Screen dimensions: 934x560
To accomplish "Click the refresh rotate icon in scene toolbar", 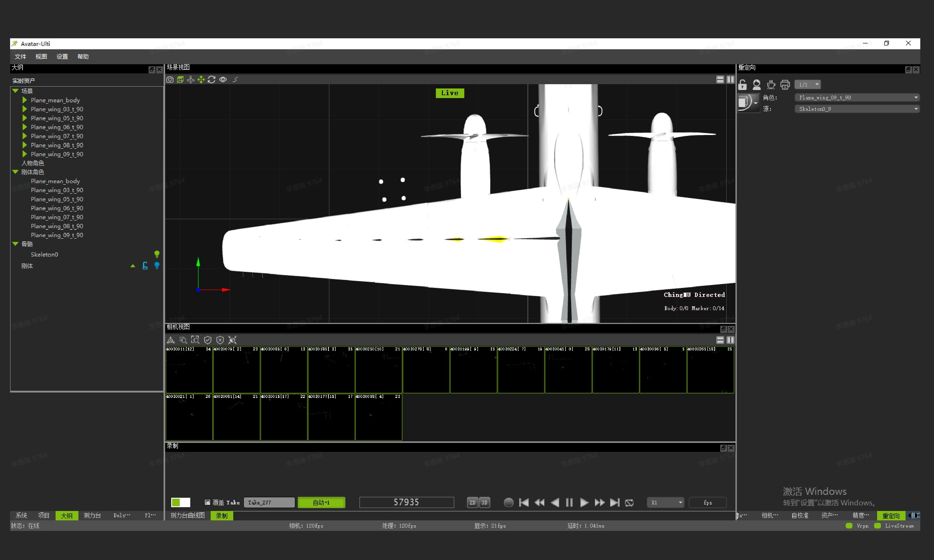I will click(x=212, y=80).
